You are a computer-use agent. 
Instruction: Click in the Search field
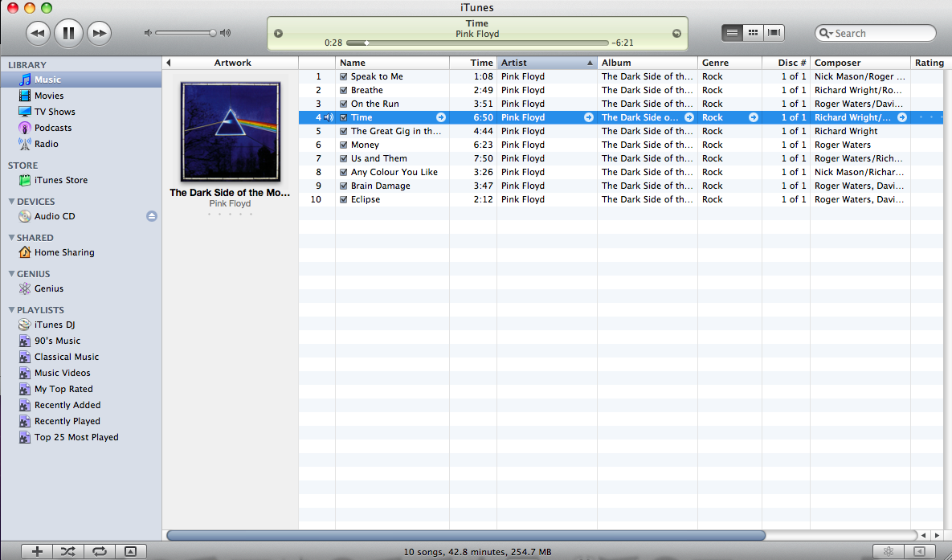pyautogui.click(x=875, y=34)
